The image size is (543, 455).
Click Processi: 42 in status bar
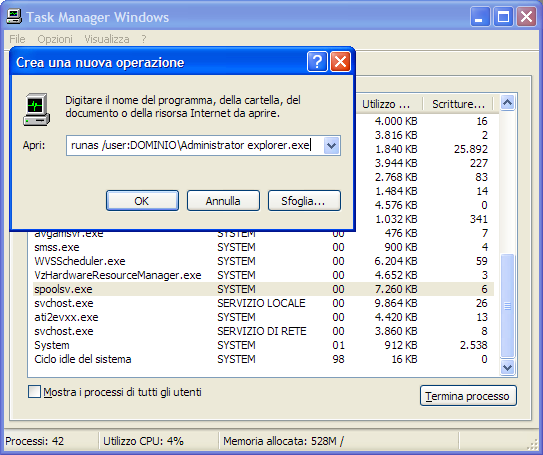click(35, 441)
